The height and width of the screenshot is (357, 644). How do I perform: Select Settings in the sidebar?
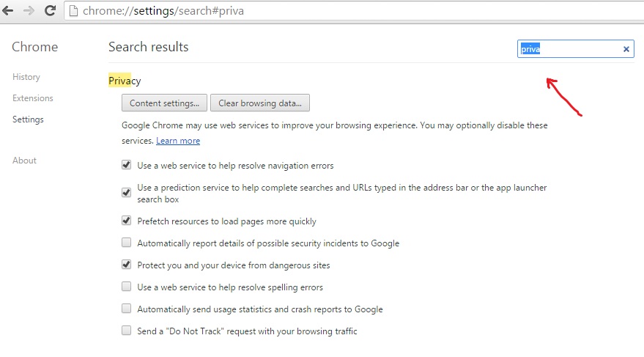pos(28,119)
